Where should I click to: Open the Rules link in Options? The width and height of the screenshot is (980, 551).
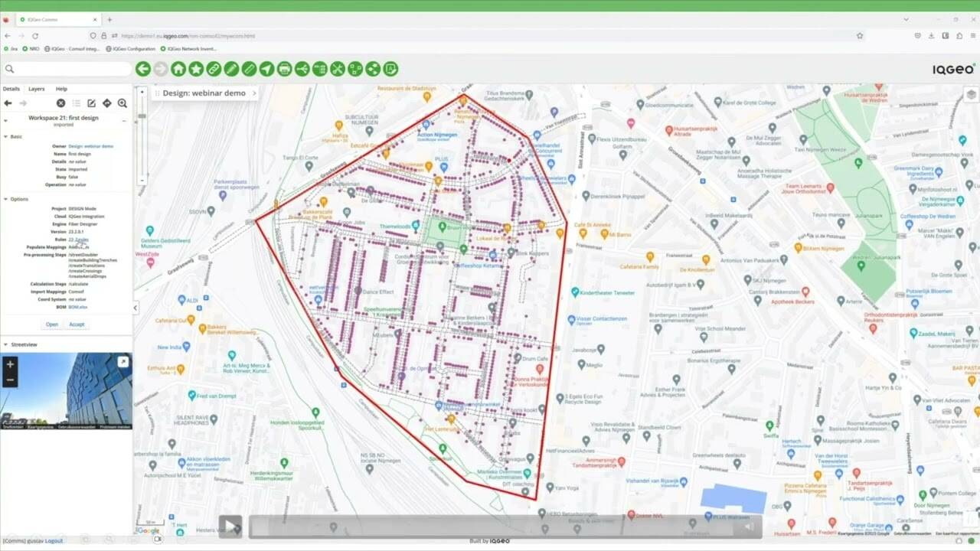point(79,240)
